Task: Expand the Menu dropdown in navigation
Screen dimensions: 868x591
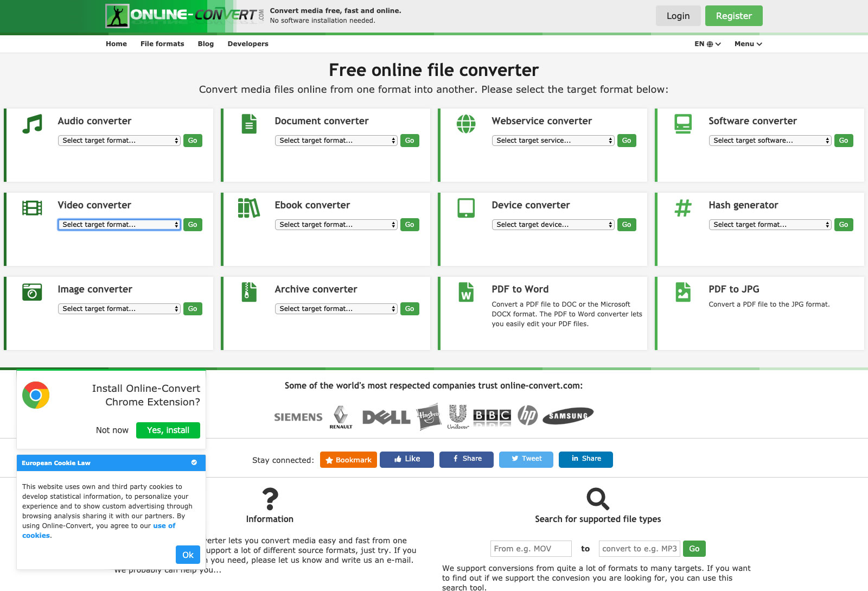Action: 748,44
